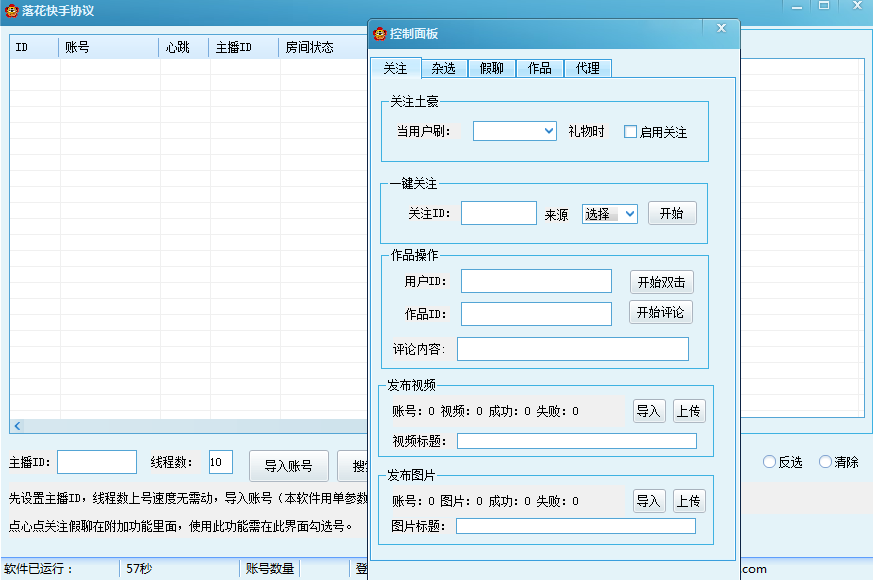The image size is (873, 580).
Task: Expand the 来源 选择 dropdown
Action: (630, 214)
